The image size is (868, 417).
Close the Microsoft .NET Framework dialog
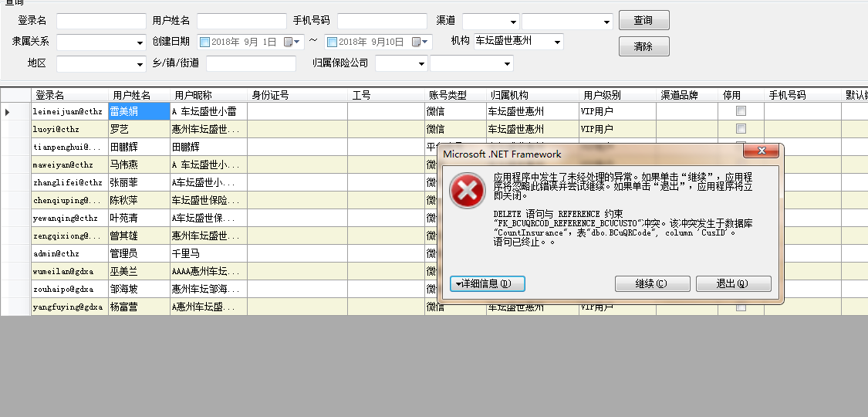click(x=761, y=151)
